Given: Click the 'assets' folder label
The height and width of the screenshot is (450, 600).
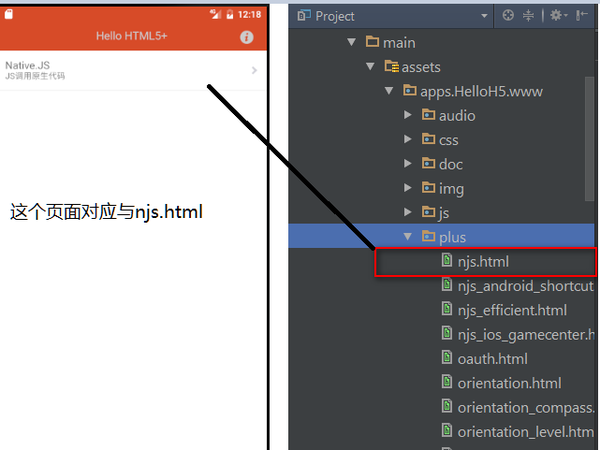Looking at the screenshot, I should click(421, 67).
